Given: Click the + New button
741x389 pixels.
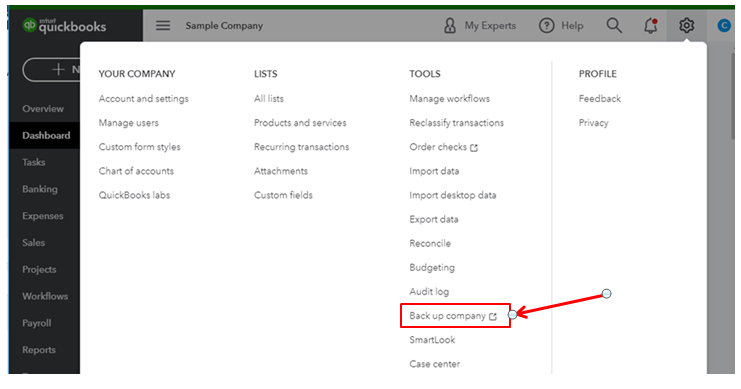Looking at the screenshot, I should click(52, 69).
